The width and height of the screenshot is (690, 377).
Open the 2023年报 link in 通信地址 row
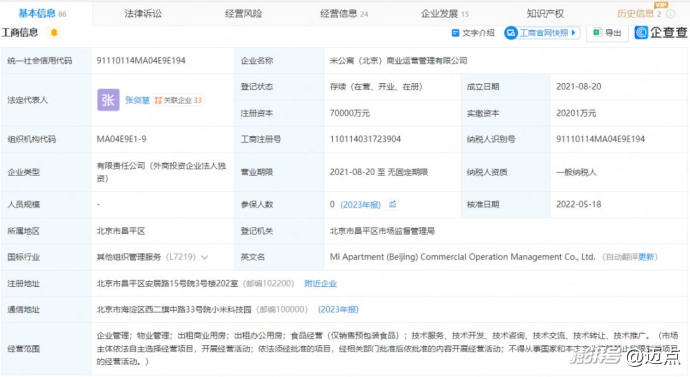pyautogui.click(x=338, y=310)
